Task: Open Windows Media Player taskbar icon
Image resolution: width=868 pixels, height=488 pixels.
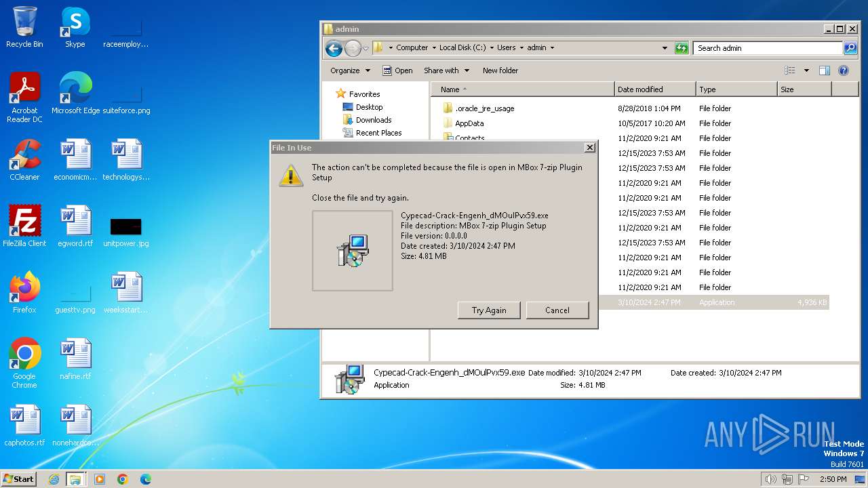Action: pos(100,479)
